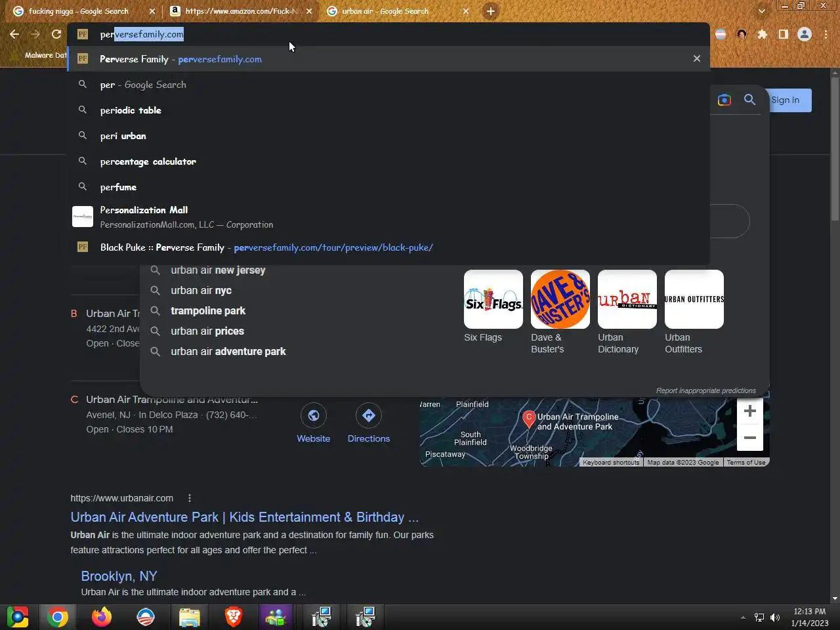
Task: Remove the top address bar suggestion
Action: [x=697, y=58]
